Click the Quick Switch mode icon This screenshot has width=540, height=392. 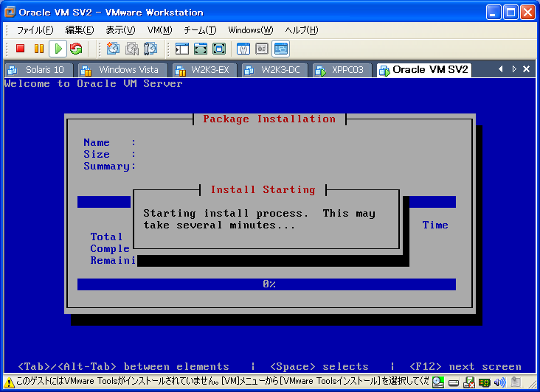[201, 49]
